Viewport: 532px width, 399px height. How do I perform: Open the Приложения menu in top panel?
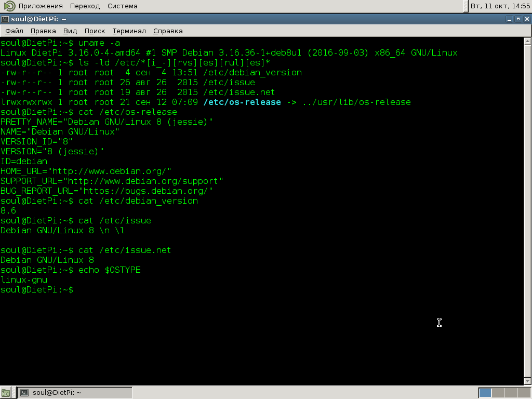(41, 6)
